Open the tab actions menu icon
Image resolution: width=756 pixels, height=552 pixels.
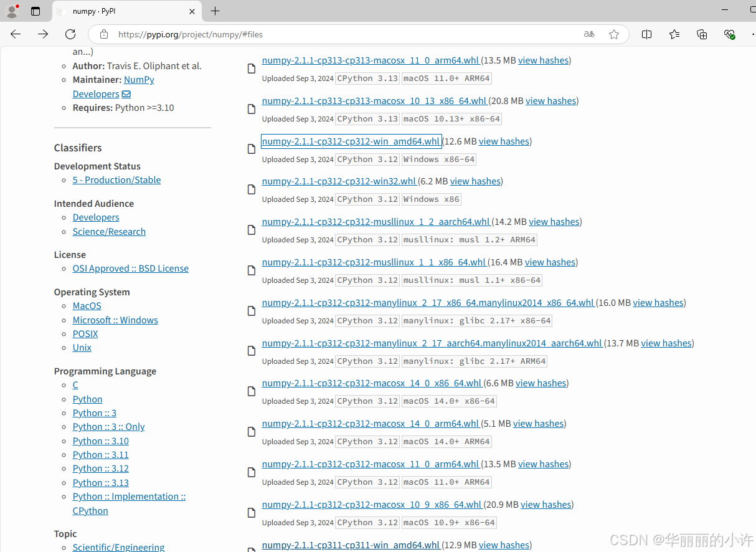click(35, 11)
